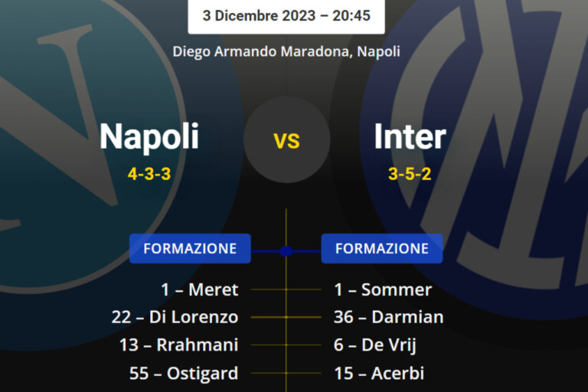Open Napoli's Formazione button
The image size is (588, 392).
tap(190, 249)
